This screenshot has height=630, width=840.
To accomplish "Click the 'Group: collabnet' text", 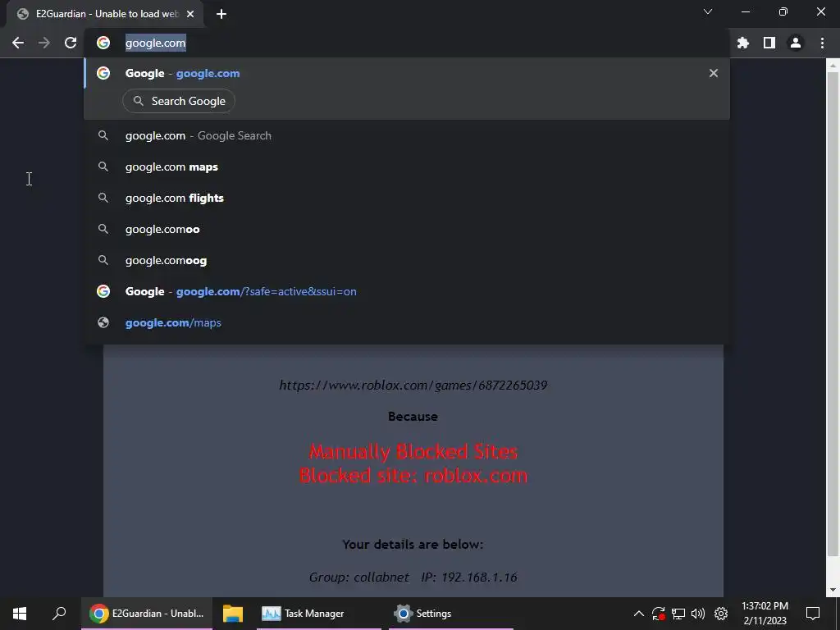I will click(x=359, y=577).
